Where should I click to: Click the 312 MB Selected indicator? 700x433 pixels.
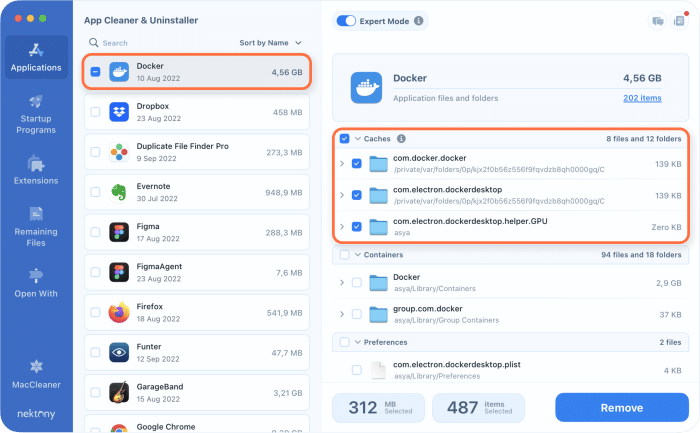point(379,407)
